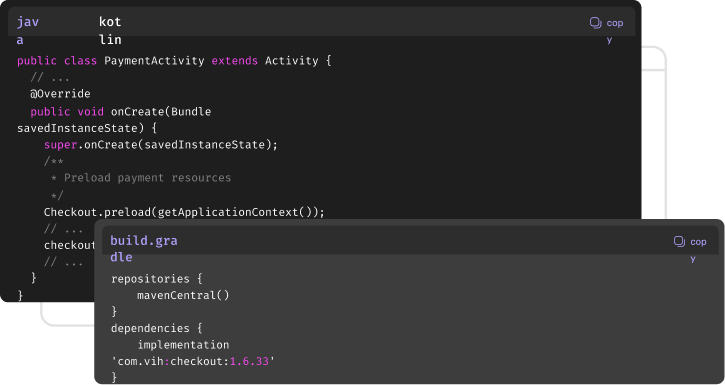Click the dependencies { line

(156, 328)
